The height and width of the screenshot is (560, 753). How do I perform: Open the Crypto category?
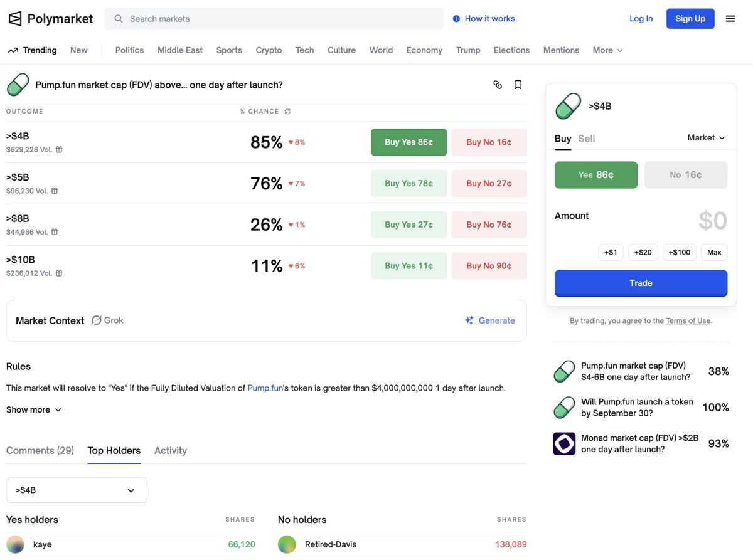coord(269,50)
